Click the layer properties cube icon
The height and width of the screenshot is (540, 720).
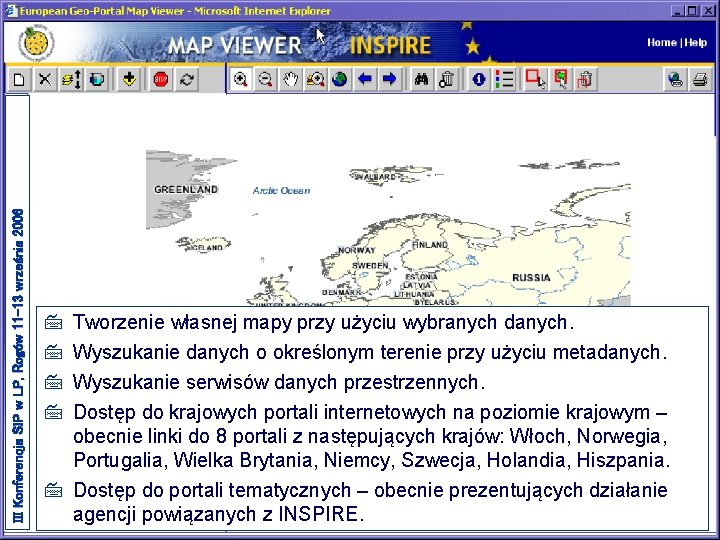point(96,80)
